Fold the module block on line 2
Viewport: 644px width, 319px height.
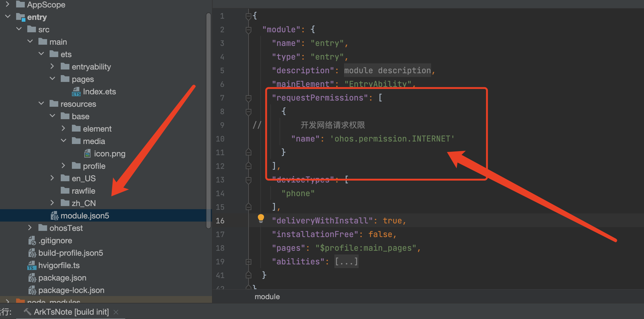248,30
